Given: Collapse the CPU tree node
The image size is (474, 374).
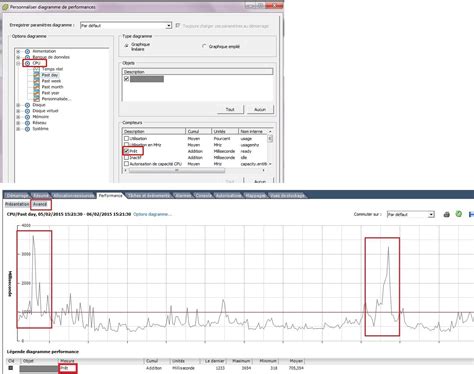Looking at the screenshot, I should tap(18, 63).
